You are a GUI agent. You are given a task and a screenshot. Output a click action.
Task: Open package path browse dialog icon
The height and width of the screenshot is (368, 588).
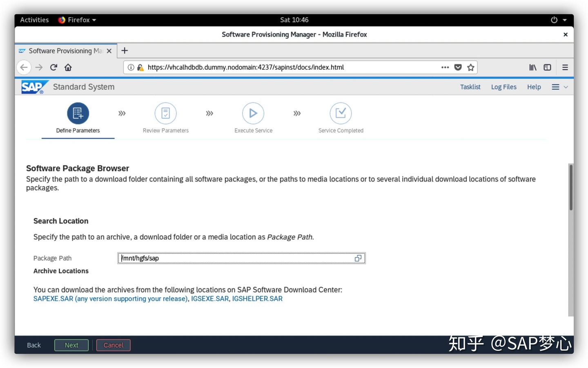pos(358,258)
